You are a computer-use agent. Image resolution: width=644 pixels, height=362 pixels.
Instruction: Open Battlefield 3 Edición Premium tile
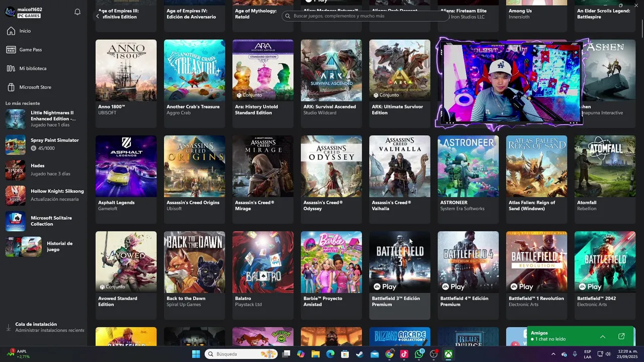point(399,276)
